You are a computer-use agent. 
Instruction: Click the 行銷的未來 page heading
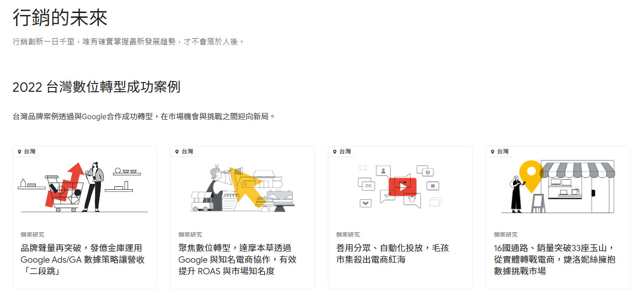[x=60, y=18]
